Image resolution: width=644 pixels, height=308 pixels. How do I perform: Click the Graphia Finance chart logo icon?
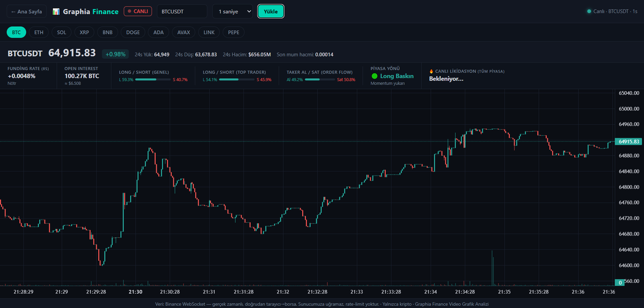click(56, 11)
